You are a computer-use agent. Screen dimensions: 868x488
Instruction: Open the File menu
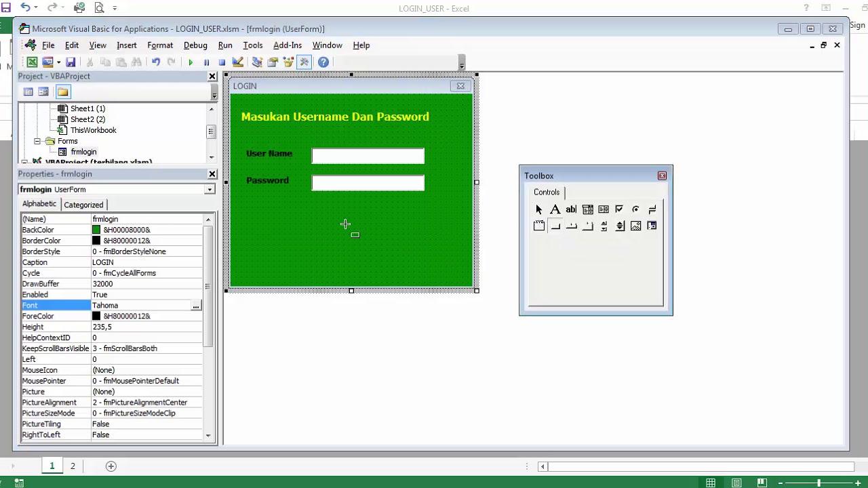tap(48, 45)
